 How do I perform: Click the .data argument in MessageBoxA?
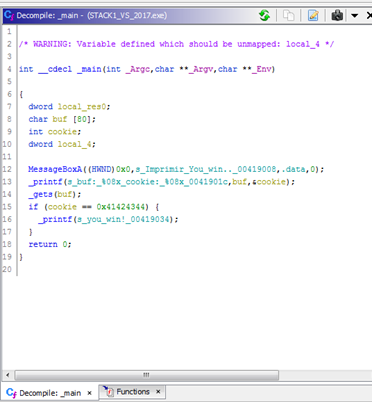[293, 169]
